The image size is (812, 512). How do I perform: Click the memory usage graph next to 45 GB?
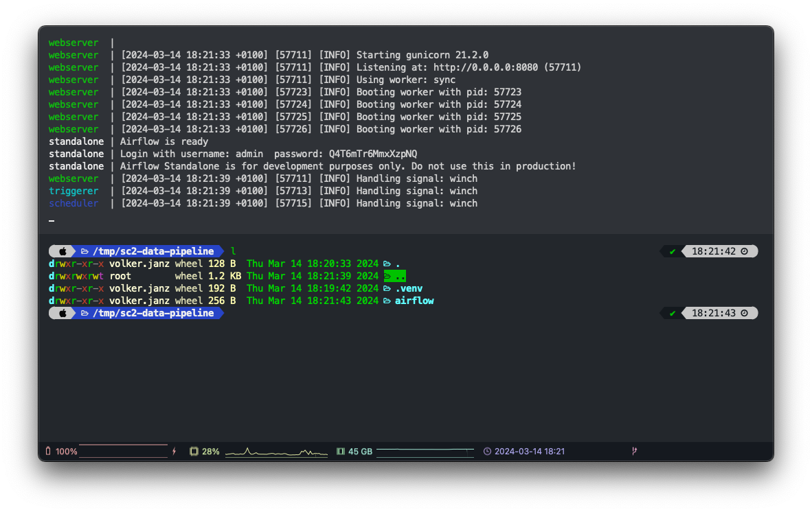coord(425,452)
